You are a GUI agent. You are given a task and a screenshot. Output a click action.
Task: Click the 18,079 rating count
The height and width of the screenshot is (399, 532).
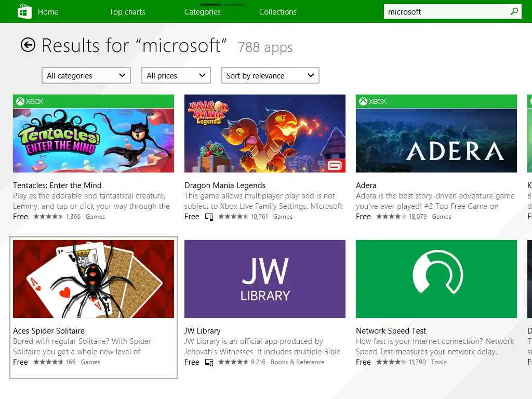(418, 217)
